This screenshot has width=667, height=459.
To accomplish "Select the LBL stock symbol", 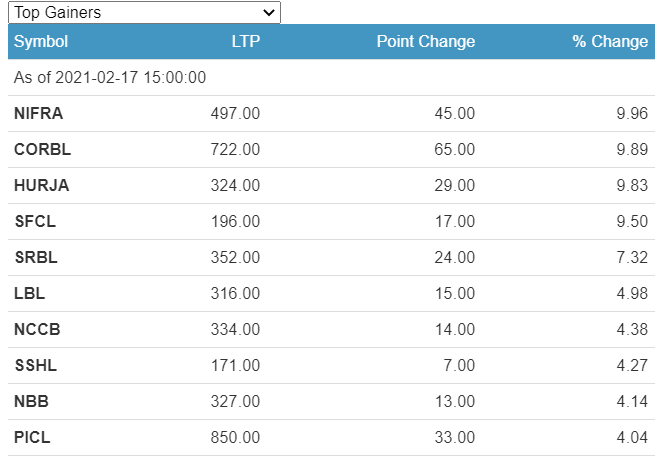I will pyautogui.click(x=29, y=294).
